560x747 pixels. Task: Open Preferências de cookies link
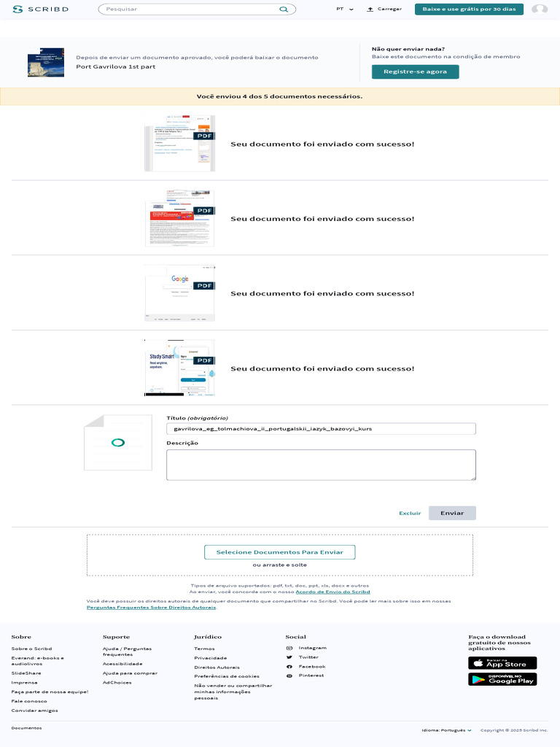coord(227,676)
